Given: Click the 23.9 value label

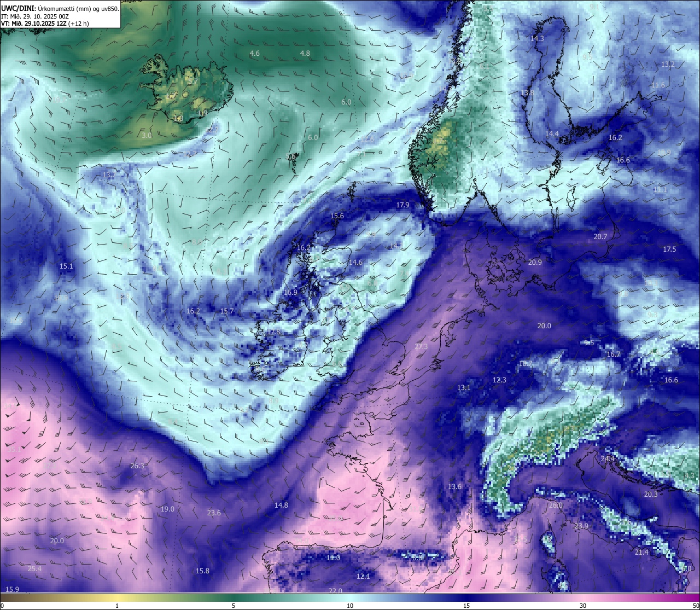Looking at the screenshot, I should point(581,526).
